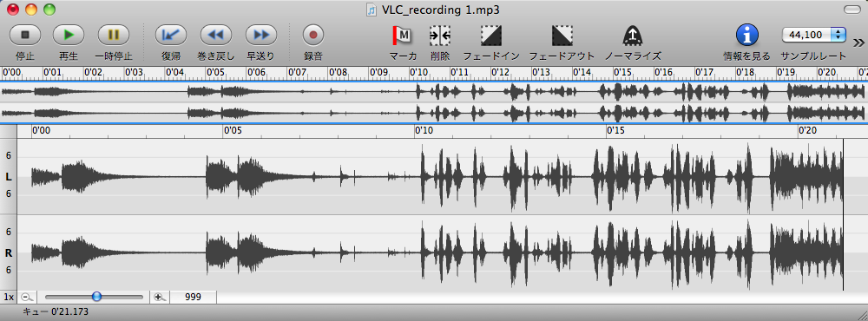The height and width of the screenshot is (321, 868).
Task: Click the 0'10 mark on the overview ruler
Action: tap(419, 73)
